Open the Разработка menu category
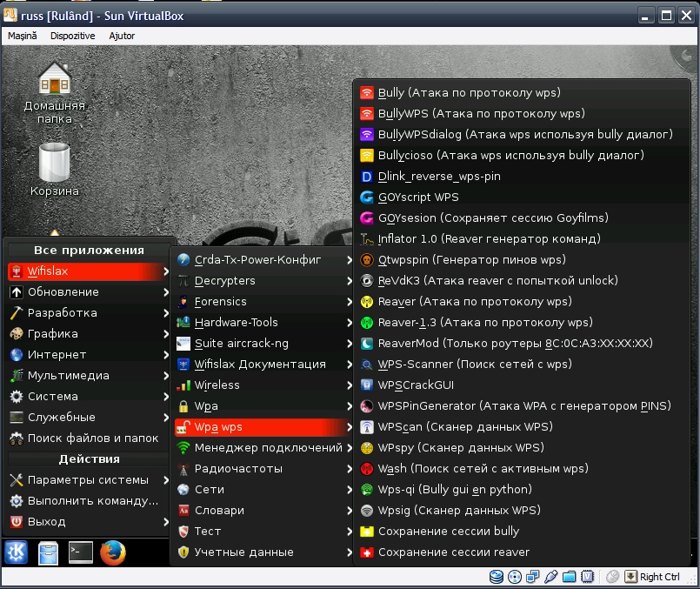 click(x=89, y=313)
